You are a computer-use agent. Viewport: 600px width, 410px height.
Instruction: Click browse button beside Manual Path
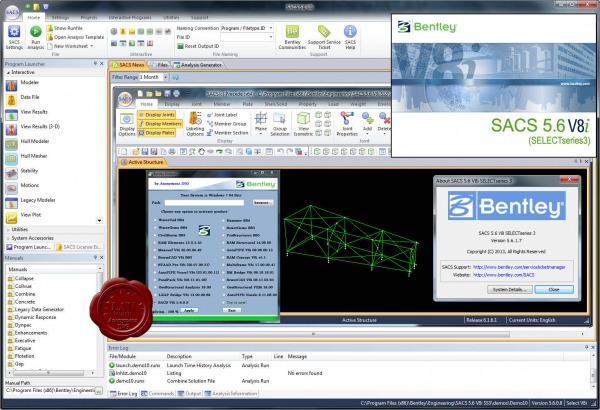(98, 390)
